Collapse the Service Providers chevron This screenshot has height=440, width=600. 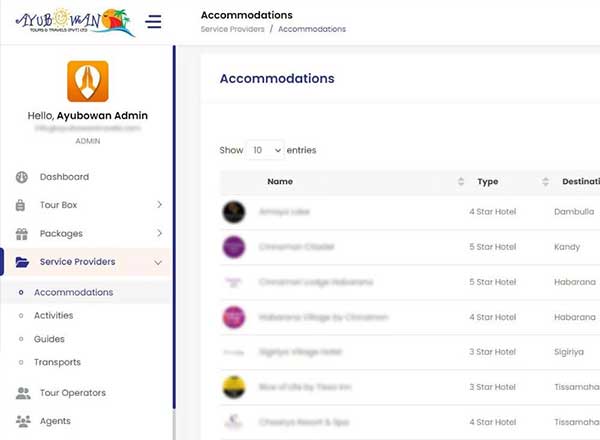(159, 263)
